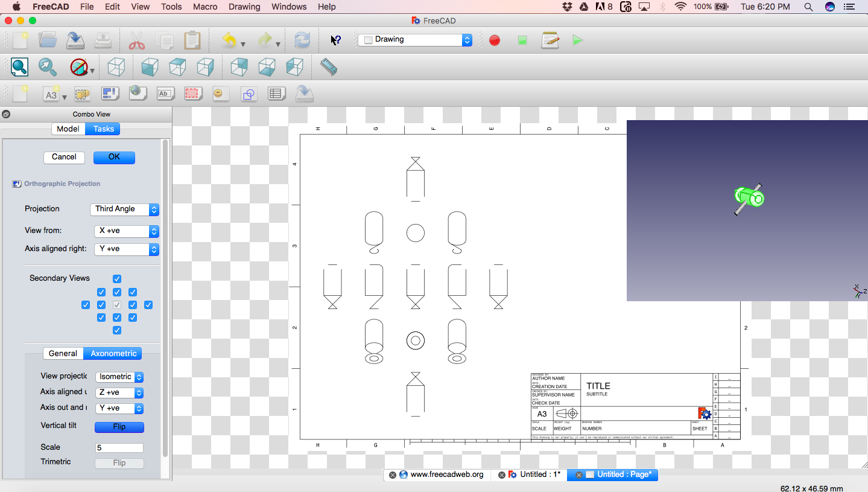Image resolution: width=868 pixels, height=492 pixels.
Task: Insert orthographic projection views icon
Action: tap(110, 94)
